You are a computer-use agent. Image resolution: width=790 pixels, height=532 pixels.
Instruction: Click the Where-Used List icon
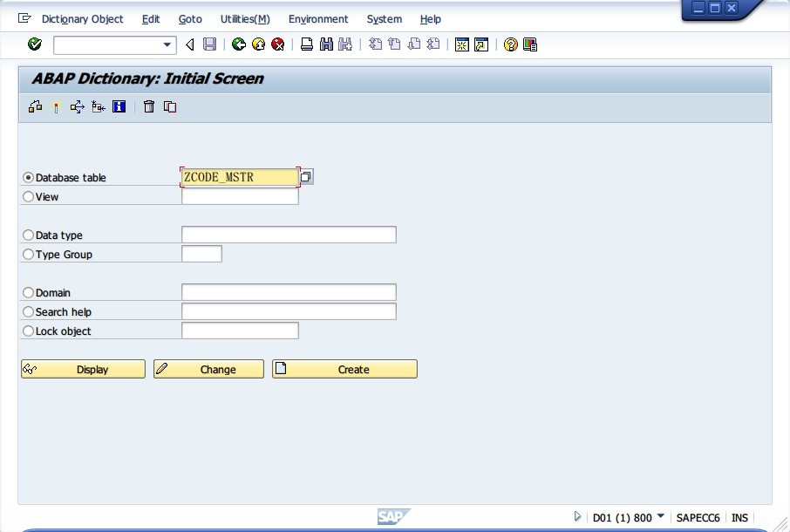click(77, 106)
